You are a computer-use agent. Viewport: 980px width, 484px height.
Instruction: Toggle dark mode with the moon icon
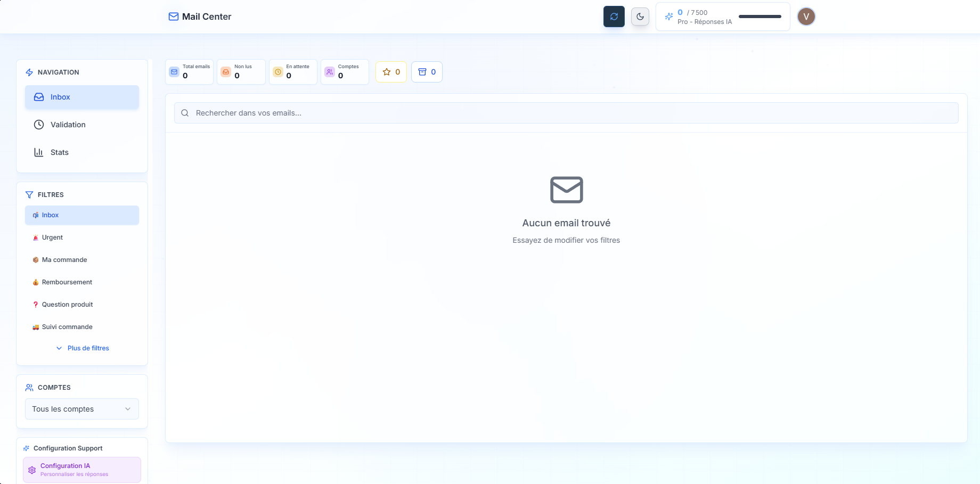640,17
